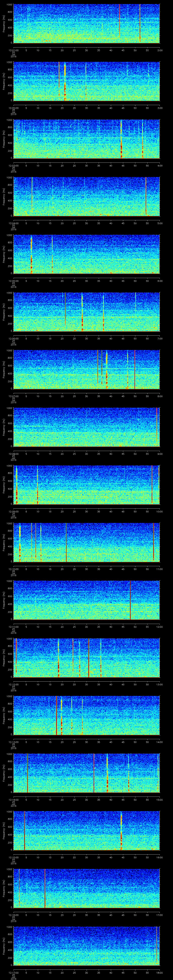Select the 12:08:00 spectrogram panel
The width and height of the screenshot is (173, 980).
[87, 427]
